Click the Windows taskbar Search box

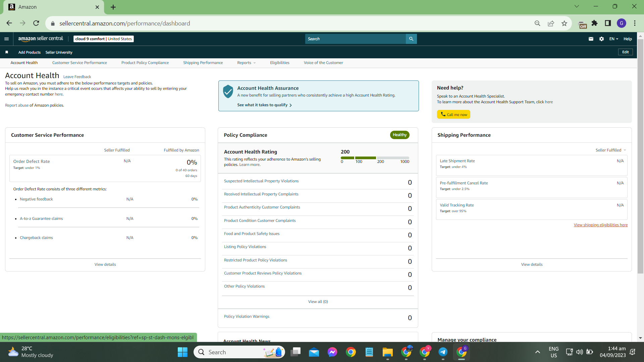tap(239, 352)
